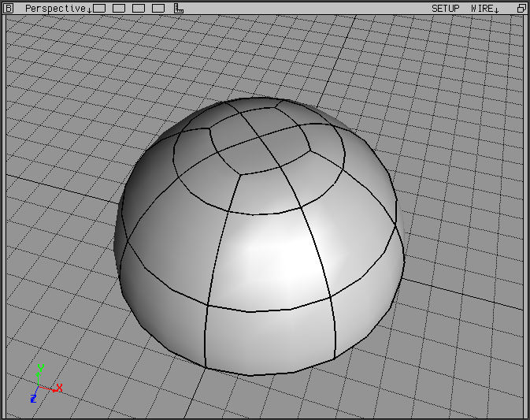Click the green Y axis label

pyautogui.click(x=39, y=367)
